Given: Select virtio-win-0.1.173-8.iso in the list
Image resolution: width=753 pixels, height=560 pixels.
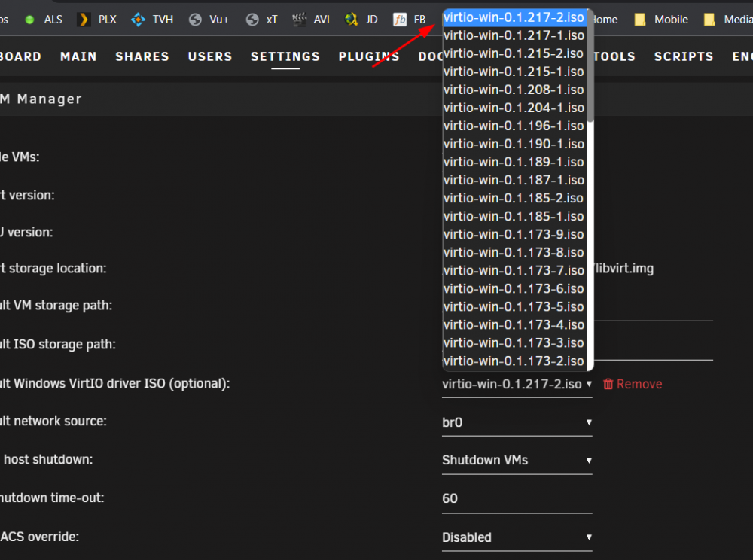Looking at the screenshot, I should pyautogui.click(x=514, y=252).
